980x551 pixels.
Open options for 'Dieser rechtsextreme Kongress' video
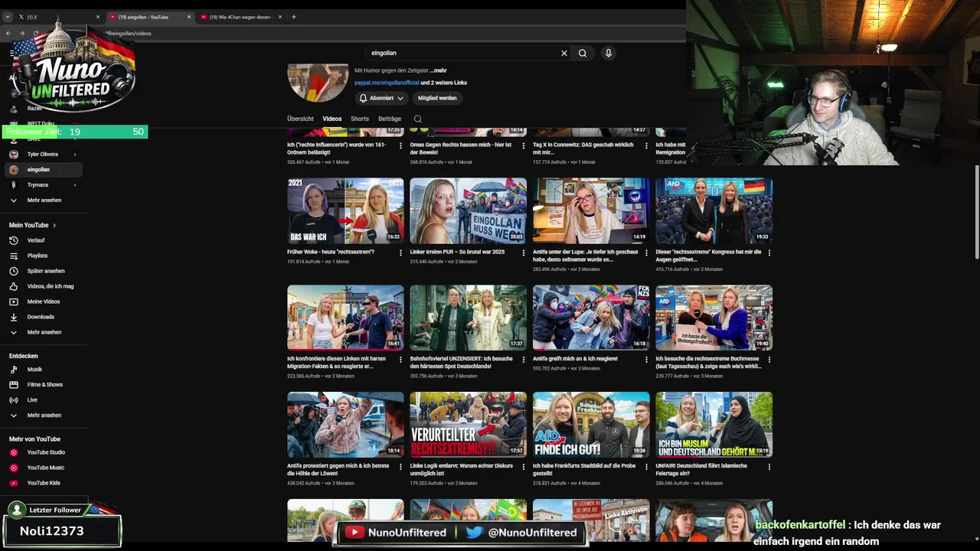pos(769,253)
